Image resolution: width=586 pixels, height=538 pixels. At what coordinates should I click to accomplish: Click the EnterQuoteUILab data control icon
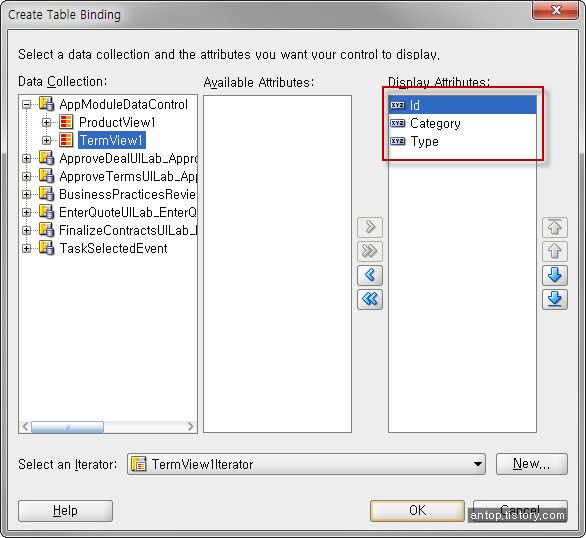click(x=47, y=212)
